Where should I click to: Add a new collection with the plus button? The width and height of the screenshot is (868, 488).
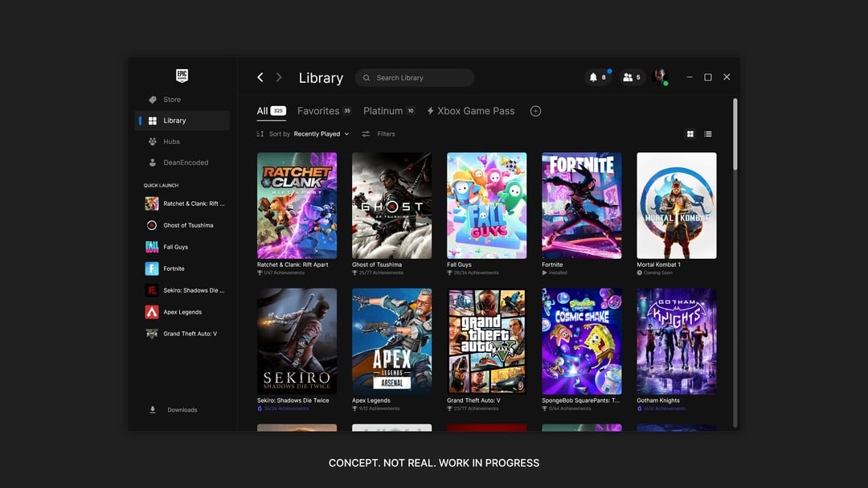[x=535, y=111]
